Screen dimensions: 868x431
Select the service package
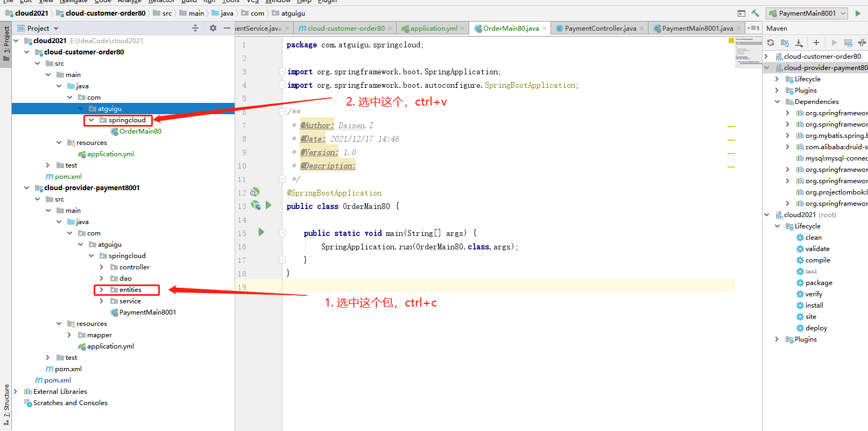125,301
